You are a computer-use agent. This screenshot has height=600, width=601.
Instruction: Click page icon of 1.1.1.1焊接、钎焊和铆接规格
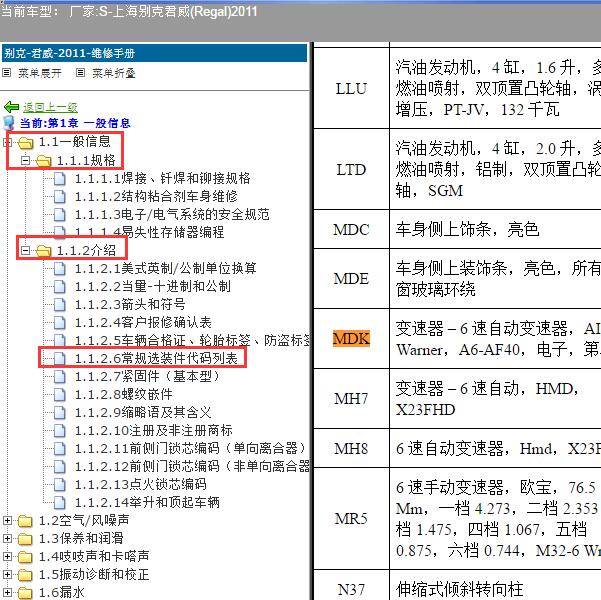click(60, 179)
